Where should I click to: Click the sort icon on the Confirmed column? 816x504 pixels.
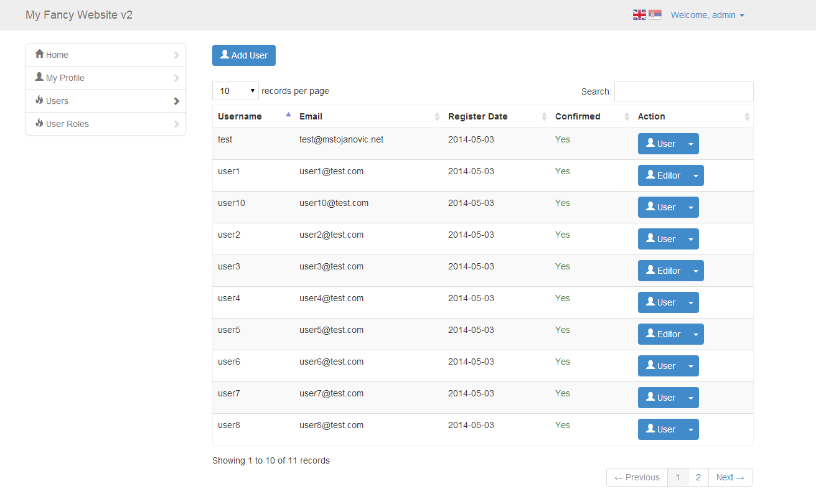[627, 116]
